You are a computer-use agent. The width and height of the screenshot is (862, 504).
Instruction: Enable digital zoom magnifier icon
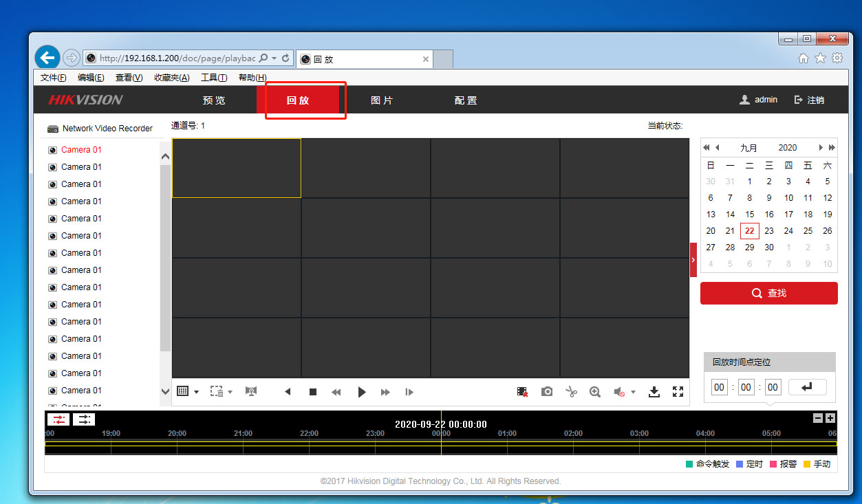(595, 392)
